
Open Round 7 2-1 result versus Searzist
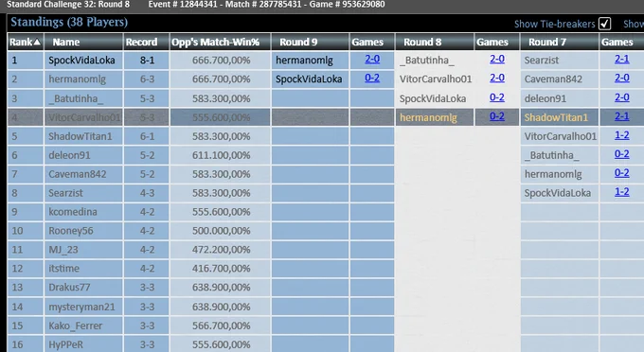point(622,59)
